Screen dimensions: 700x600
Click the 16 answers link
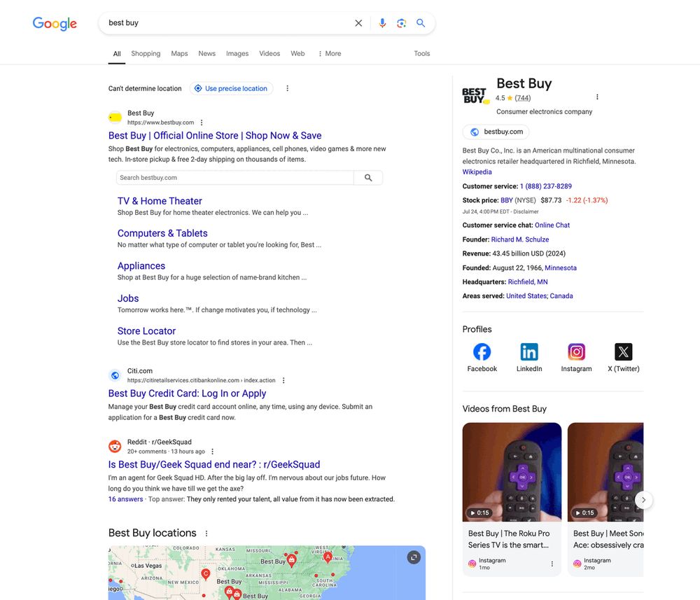point(125,499)
